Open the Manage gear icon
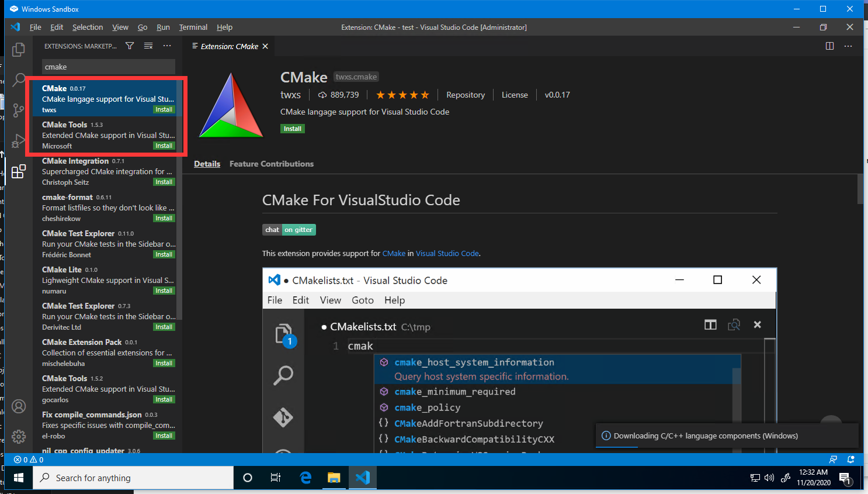 (x=19, y=436)
